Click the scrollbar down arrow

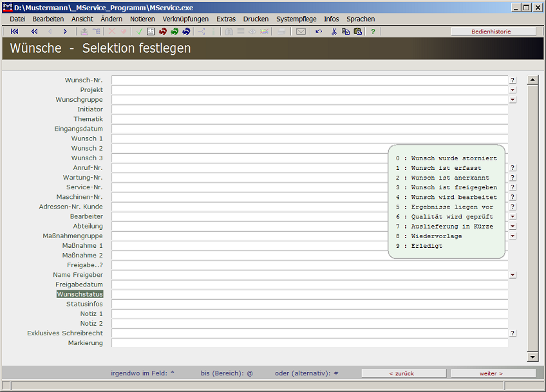[x=532, y=357]
